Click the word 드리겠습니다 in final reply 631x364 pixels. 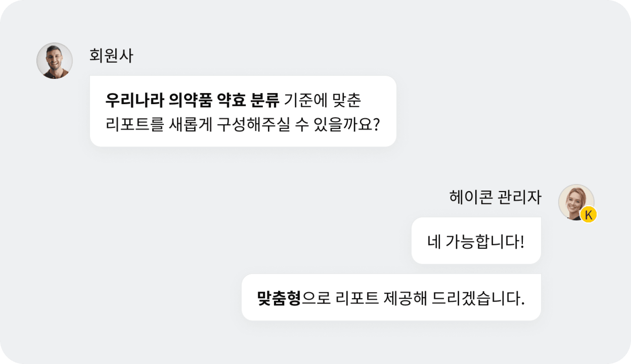pyautogui.click(x=478, y=298)
